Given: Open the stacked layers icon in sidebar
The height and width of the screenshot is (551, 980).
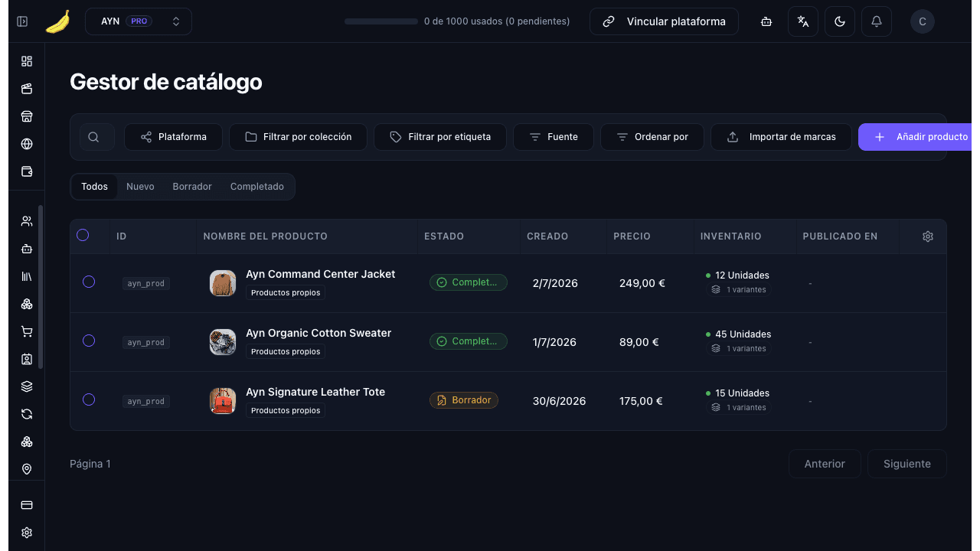Looking at the screenshot, I should (x=27, y=386).
